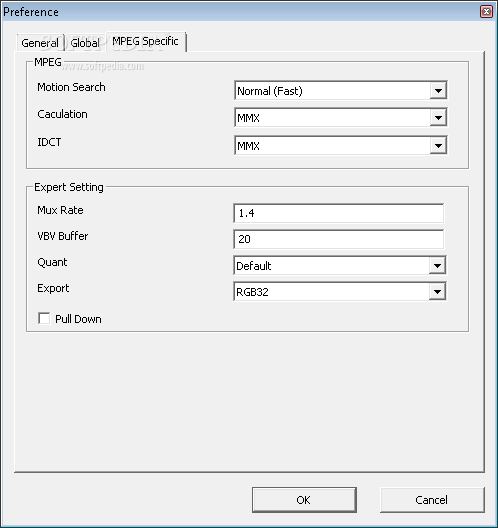Click the MPEG group title
The width and height of the screenshot is (498, 528).
[x=48, y=62]
